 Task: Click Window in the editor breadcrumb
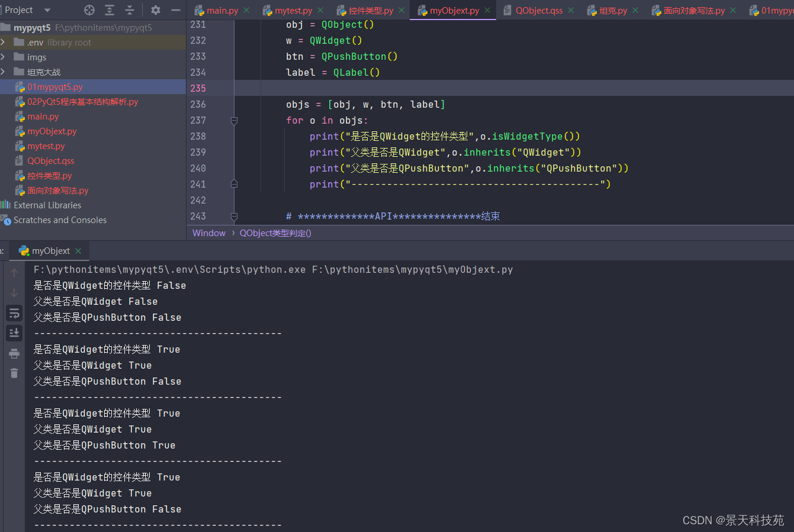coord(209,233)
